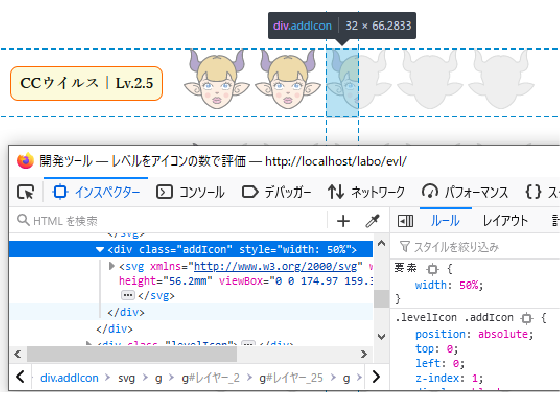Image resolution: width=560 pixels, height=406 pixels.
Task: Expand the svg element node
Action: click(111, 266)
